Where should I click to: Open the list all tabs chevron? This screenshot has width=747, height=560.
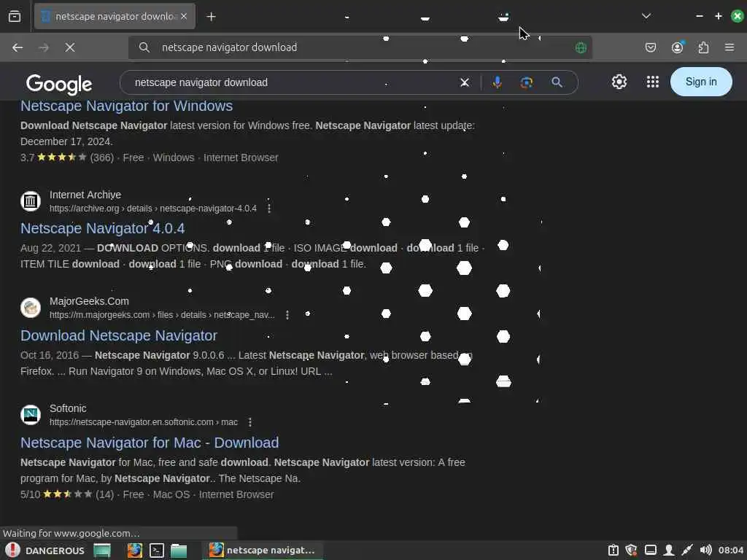[646, 16]
